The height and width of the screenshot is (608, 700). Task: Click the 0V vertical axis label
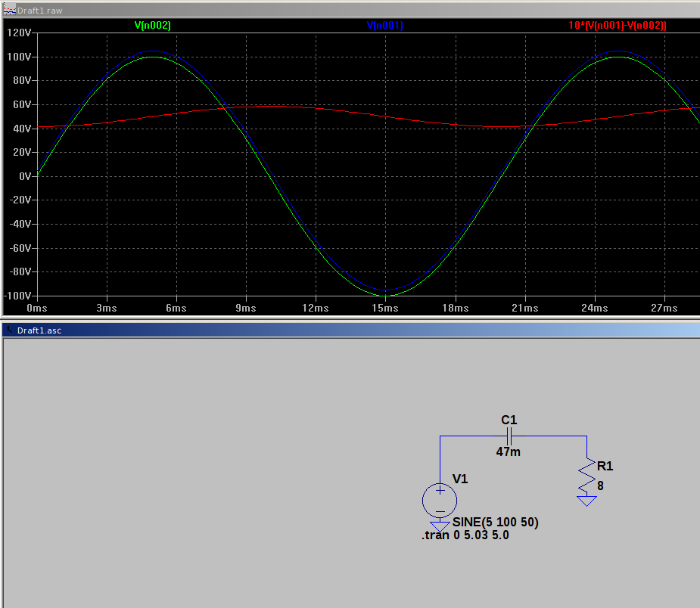click(25, 176)
